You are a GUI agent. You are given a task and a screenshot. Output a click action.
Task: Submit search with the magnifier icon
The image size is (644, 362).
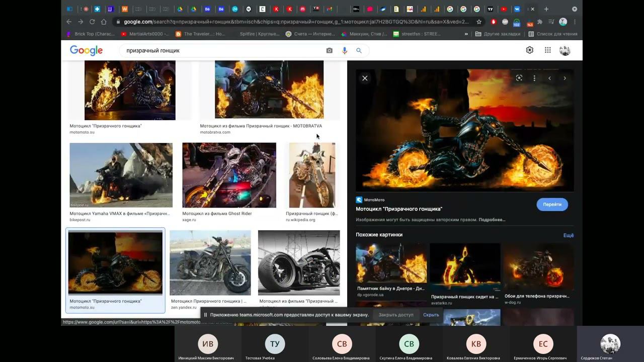(x=359, y=50)
